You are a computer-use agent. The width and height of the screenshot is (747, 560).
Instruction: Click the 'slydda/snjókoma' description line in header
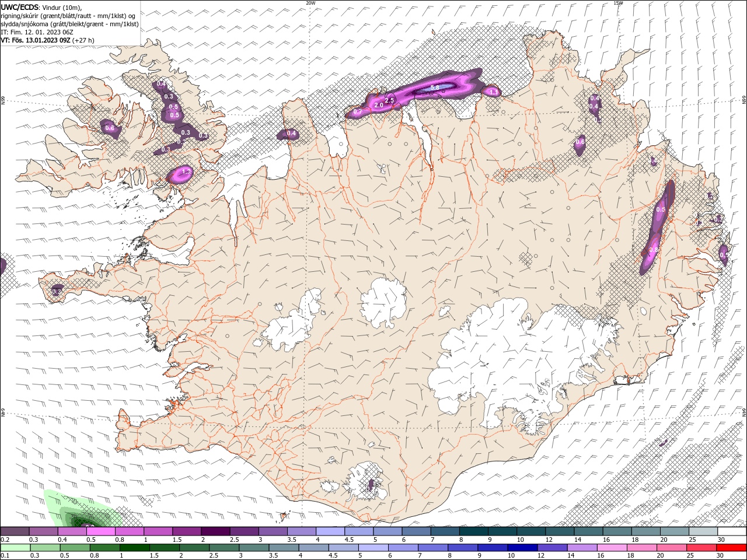click(x=69, y=24)
